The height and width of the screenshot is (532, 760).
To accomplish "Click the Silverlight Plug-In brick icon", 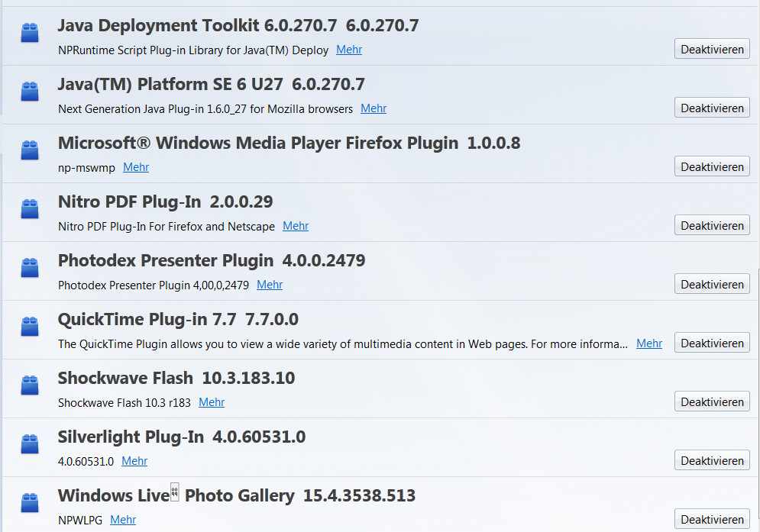I will pos(30,444).
